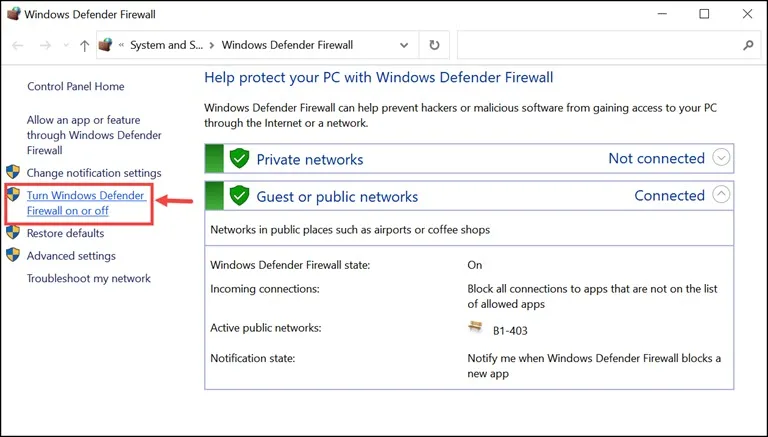Viewport: 768px width, 437px height.
Task: Click the firewall state value On
Action: click(x=475, y=265)
